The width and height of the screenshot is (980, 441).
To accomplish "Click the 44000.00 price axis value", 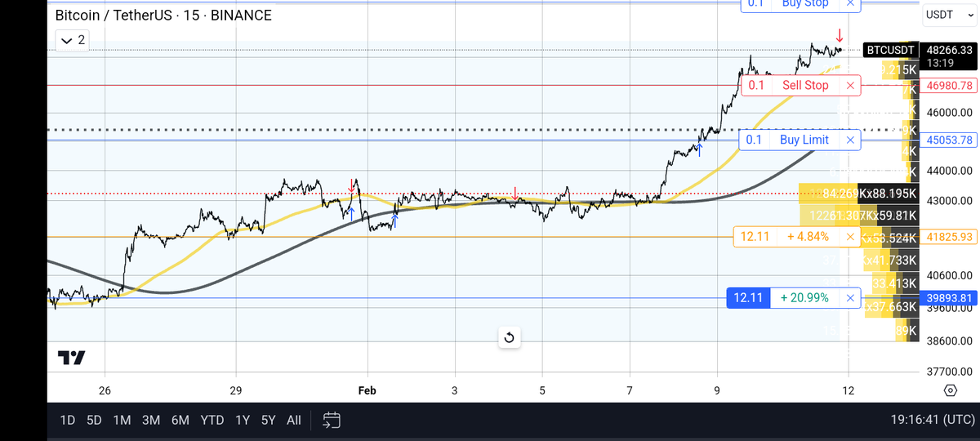I will [949, 170].
